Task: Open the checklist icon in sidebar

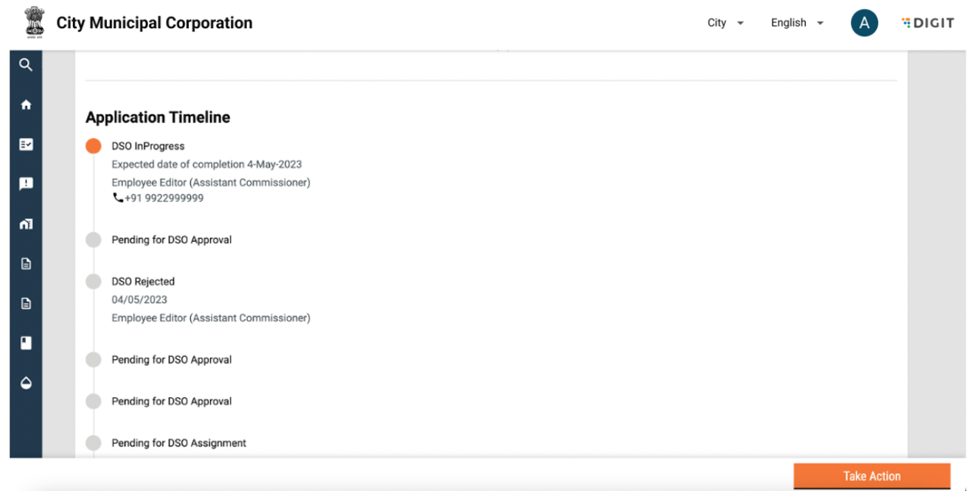Action: point(26,144)
